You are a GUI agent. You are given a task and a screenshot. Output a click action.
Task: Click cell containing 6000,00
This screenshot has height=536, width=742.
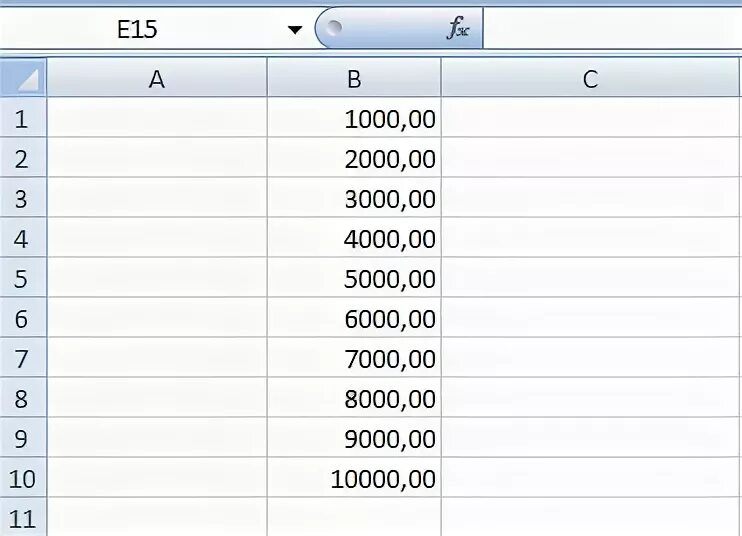click(x=354, y=317)
